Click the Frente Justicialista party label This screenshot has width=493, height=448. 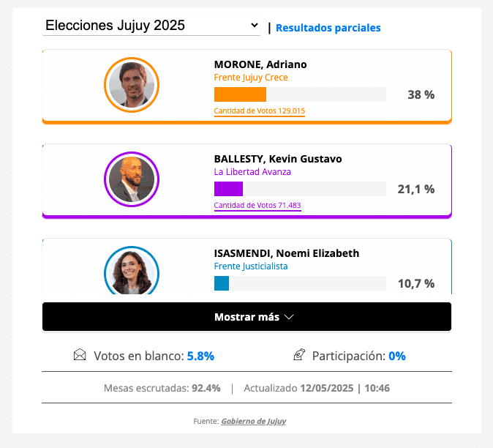point(251,266)
